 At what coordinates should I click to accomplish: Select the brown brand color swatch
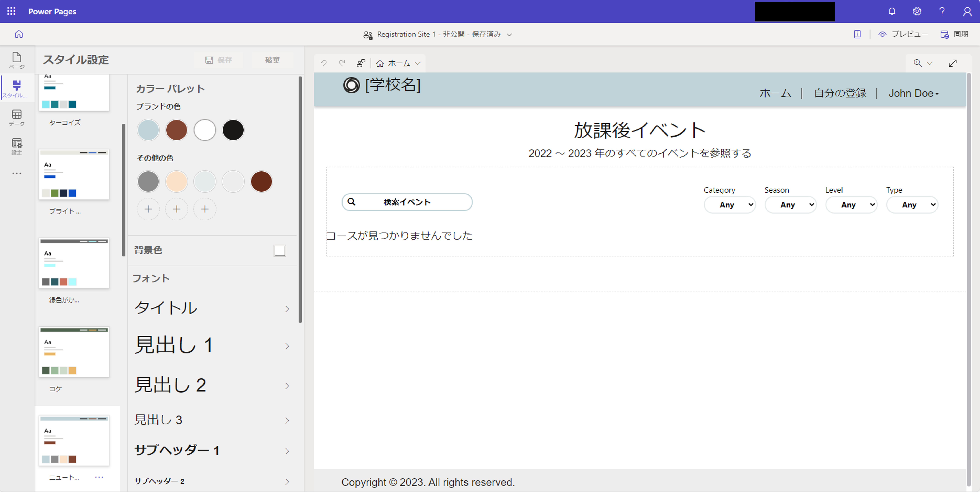coord(177,130)
